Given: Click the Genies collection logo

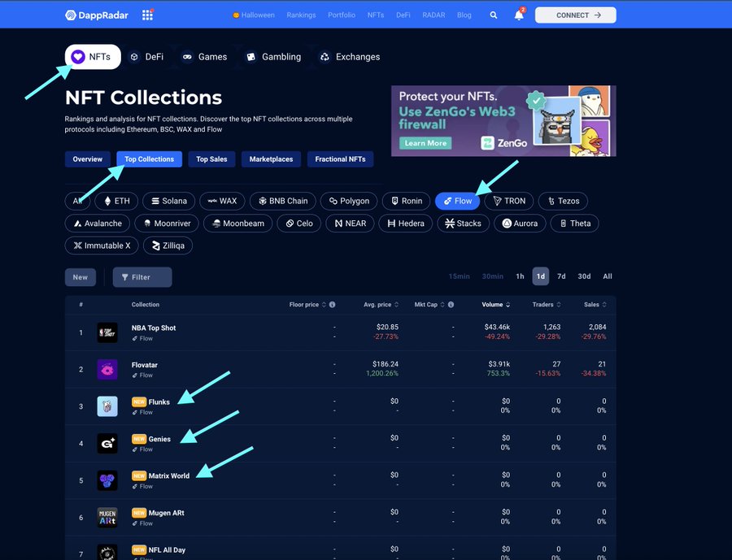Looking at the screenshot, I should [x=107, y=443].
